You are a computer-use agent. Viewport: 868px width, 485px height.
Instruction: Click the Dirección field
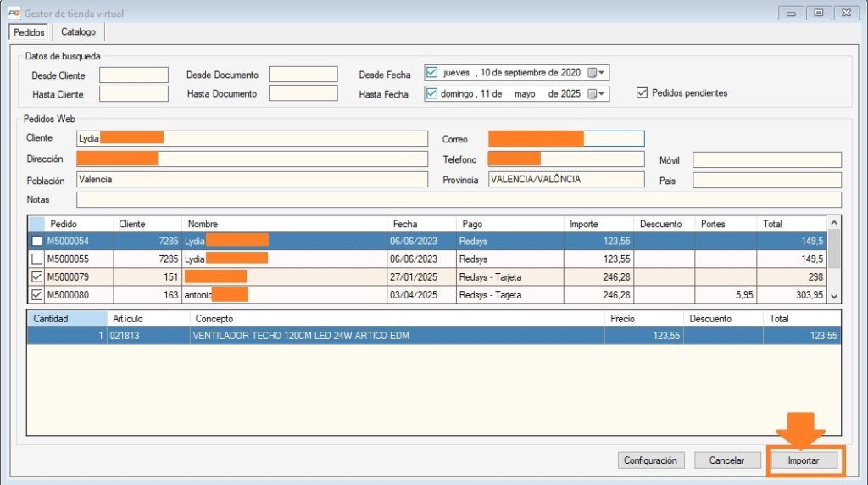252,159
